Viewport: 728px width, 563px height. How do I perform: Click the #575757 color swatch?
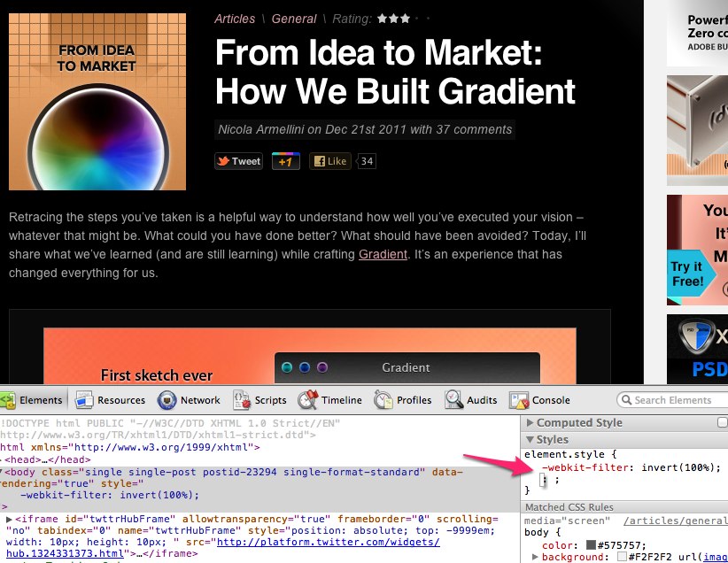coord(591,544)
